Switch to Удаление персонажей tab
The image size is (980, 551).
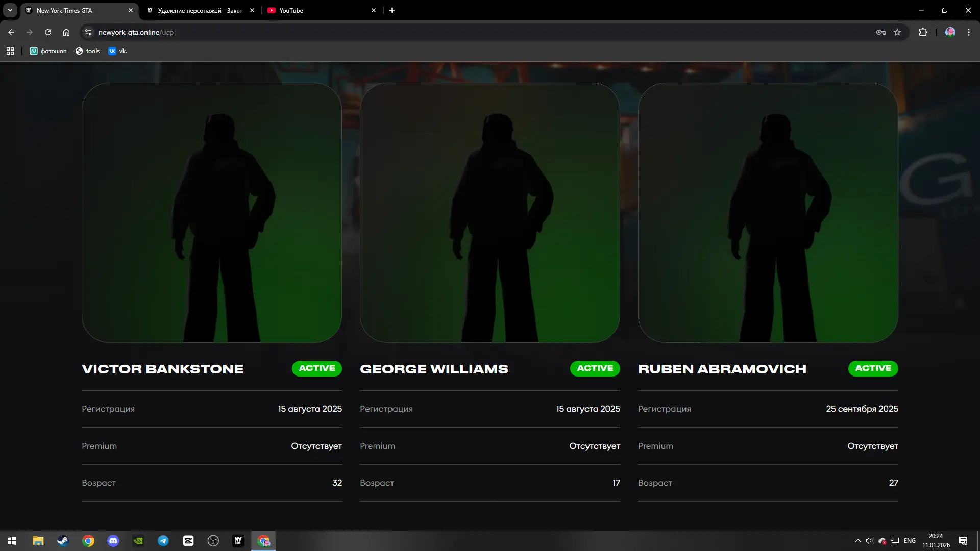pos(199,10)
